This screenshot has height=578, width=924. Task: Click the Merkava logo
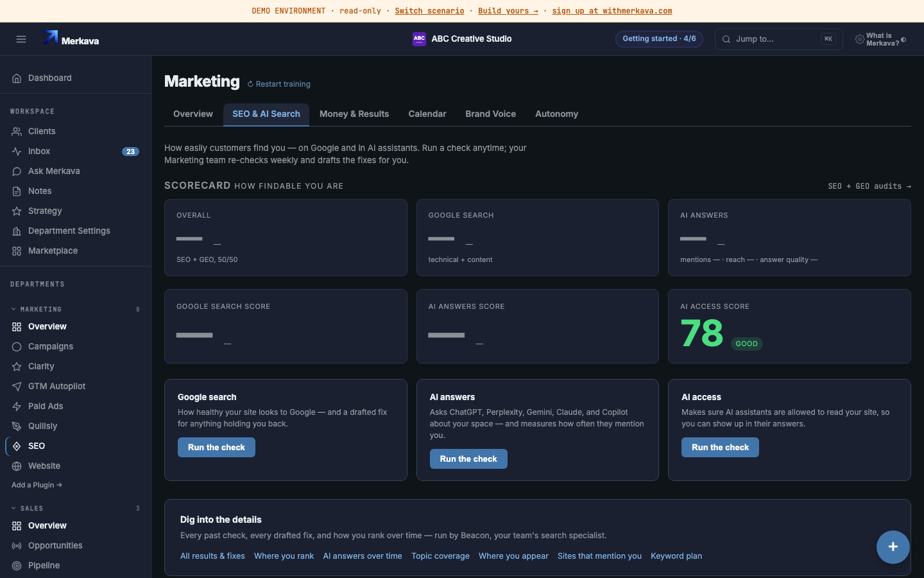(x=71, y=39)
